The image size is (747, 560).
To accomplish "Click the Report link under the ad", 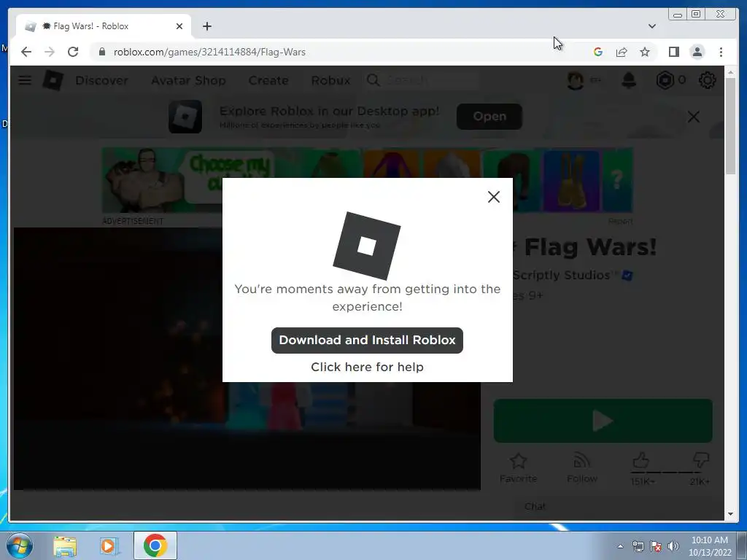I will tap(620, 221).
